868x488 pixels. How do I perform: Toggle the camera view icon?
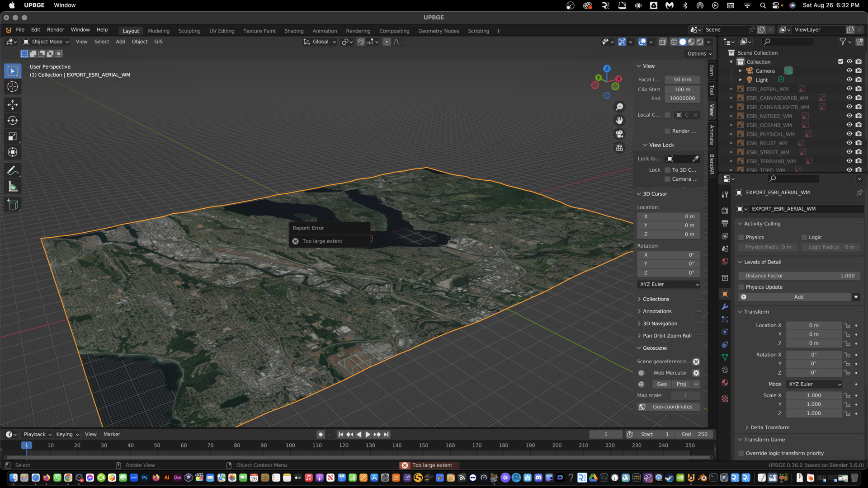coord(619,134)
